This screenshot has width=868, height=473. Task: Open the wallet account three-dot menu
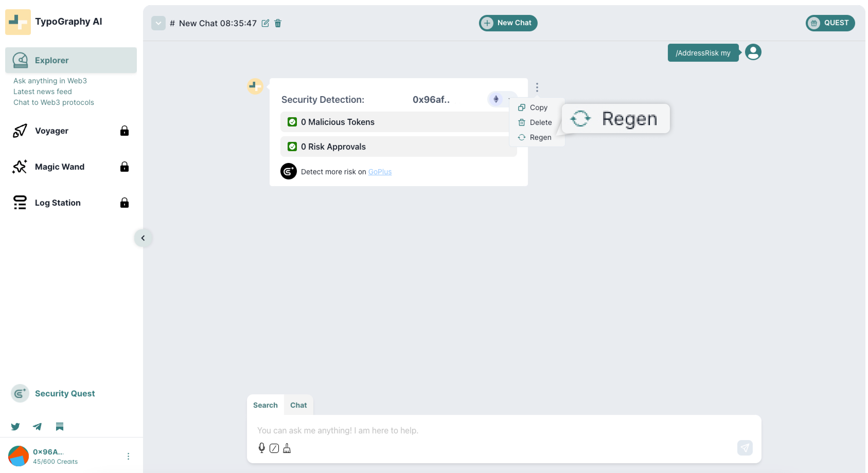(x=128, y=456)
